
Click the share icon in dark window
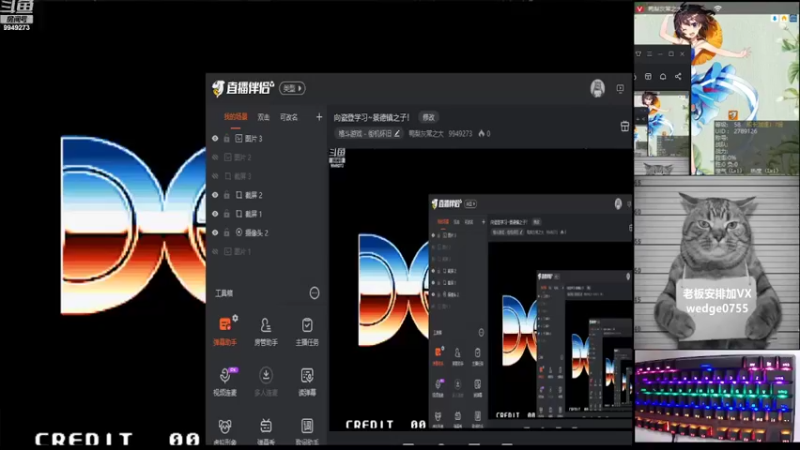(x=678, y=77)
